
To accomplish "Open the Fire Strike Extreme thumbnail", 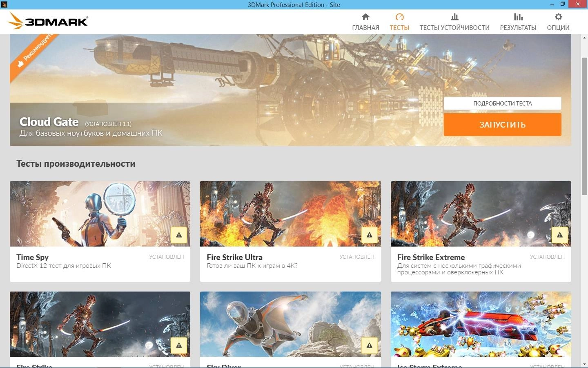I will coord(481,214).
